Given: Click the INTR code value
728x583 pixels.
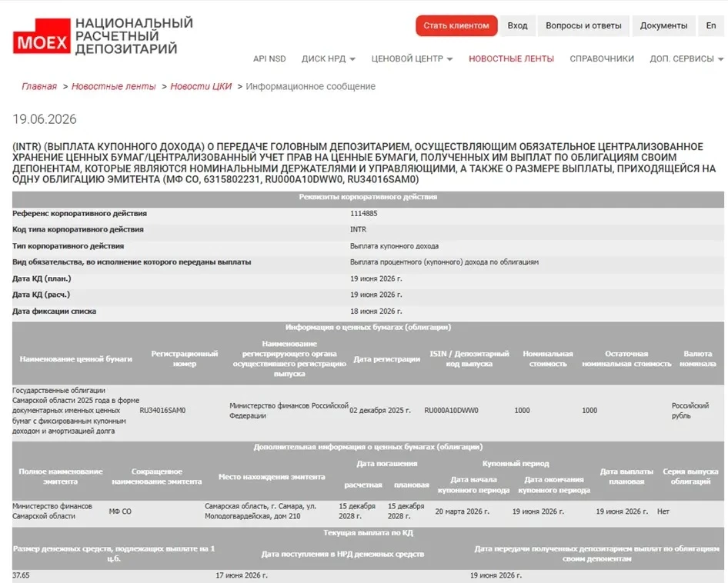Looking at the screenshot, I should pos(358,229).
